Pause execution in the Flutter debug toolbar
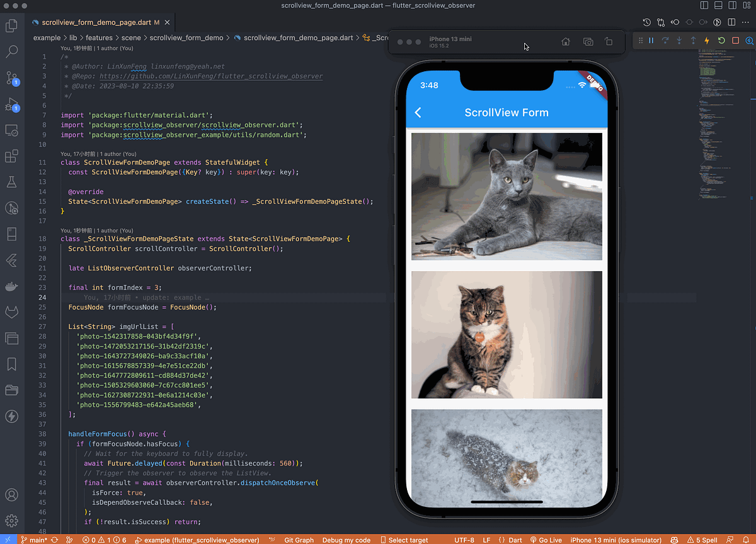Image resolution: width=756 pixels, height=544 pixels. (651, 40)
